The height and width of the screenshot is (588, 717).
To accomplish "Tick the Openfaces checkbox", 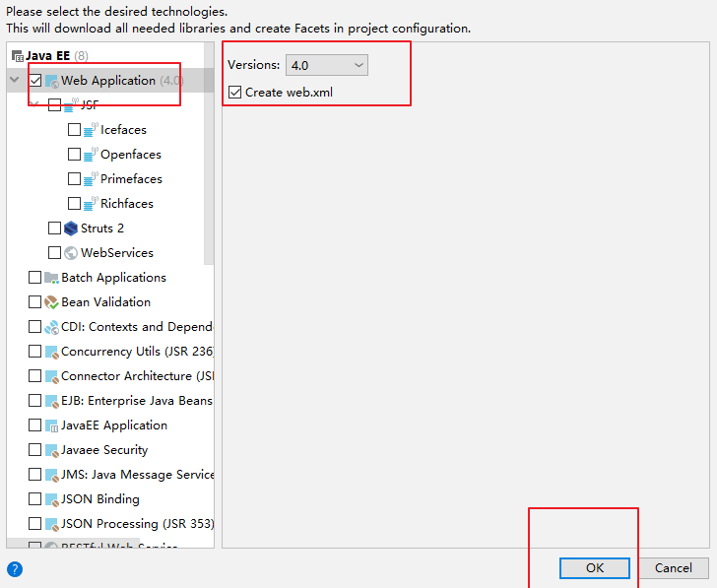I will pyautogui.click(x=74, y=155).
